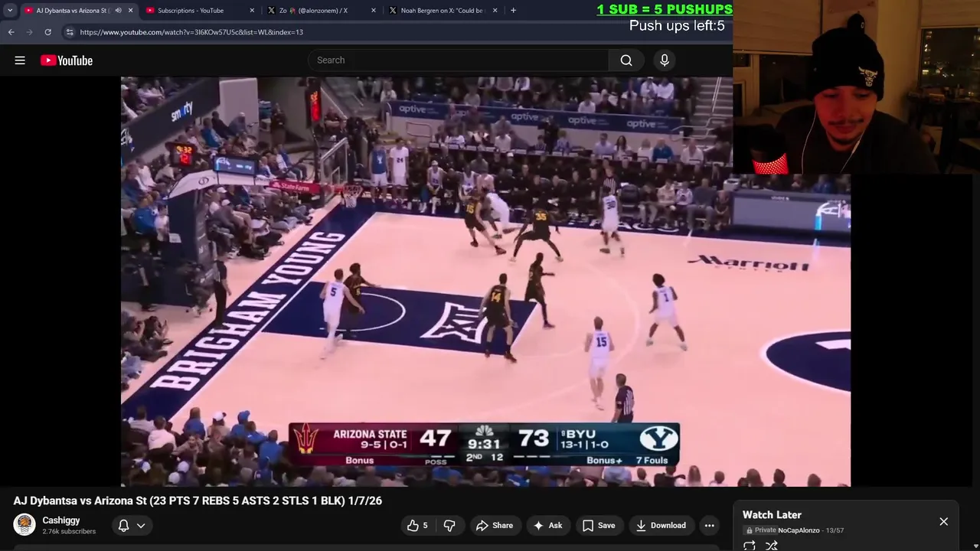Click the video title text
This screenshot has width=980, height=551.
coord(198,500)
